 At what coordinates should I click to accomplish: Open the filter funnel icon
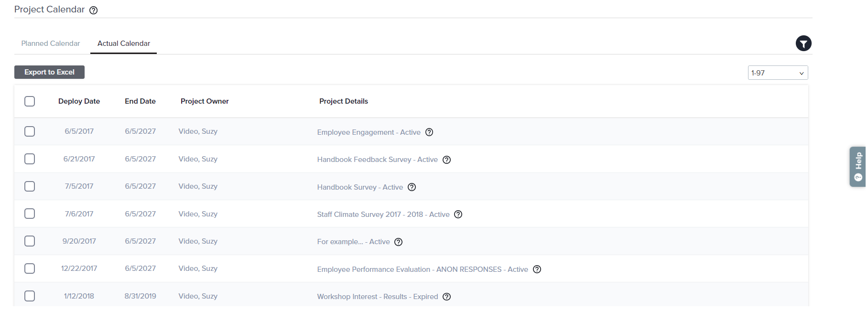(803, 43)
